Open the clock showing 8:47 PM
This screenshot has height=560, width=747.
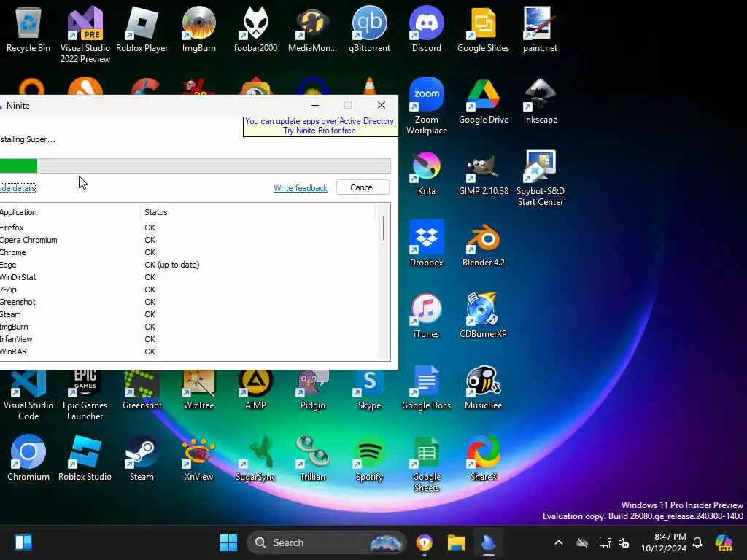(x=664, y=542)
